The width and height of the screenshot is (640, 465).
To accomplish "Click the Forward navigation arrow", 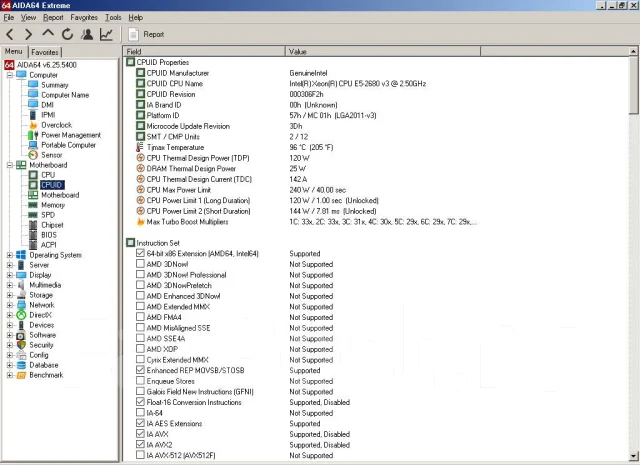I will coord(28,34).
